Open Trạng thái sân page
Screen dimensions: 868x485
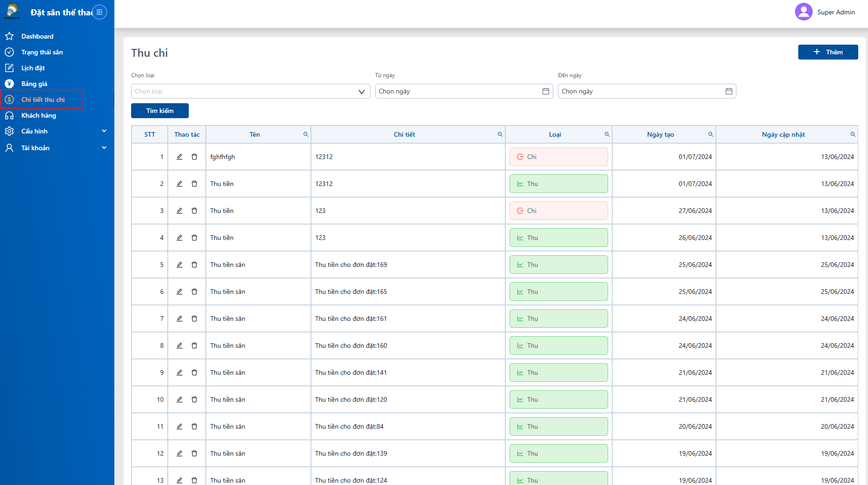pos(42,52)
